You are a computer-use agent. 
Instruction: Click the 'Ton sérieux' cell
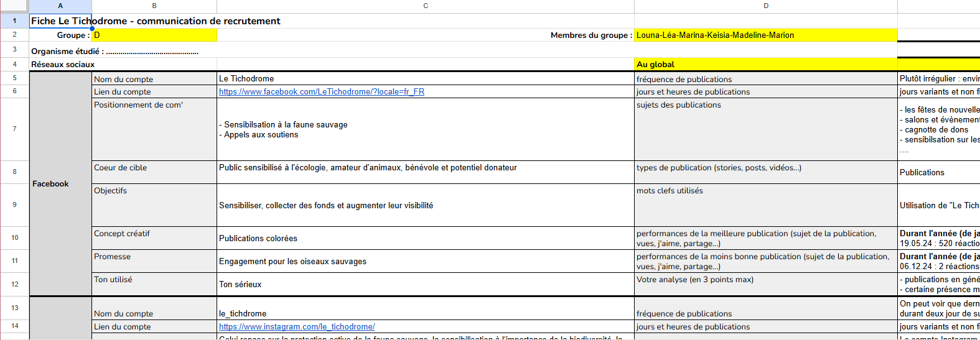coord(426,285)
